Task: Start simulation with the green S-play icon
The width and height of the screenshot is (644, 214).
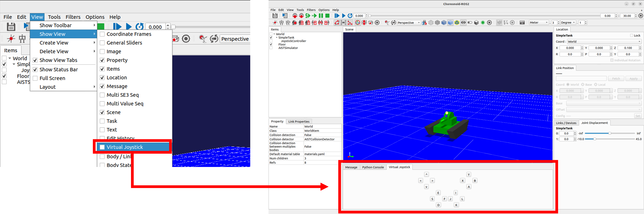Action: pos(308,15)
